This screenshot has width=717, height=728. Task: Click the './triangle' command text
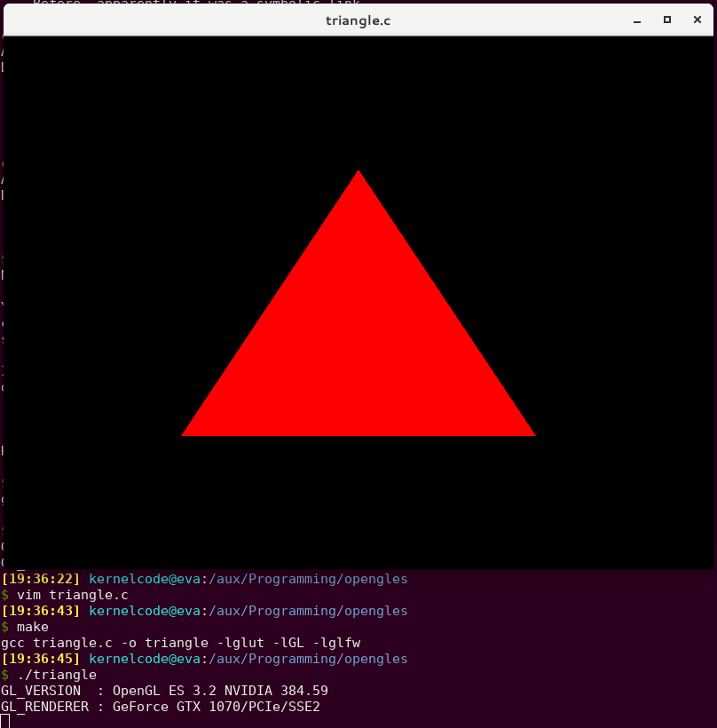(57, 675)
